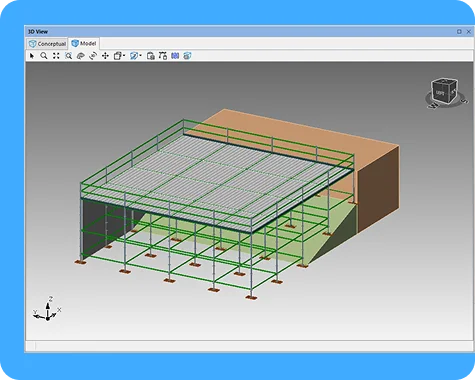Click the blue split-view toolbar icon
Viewport: 475px width, 380px height.
tap(175, 56)
